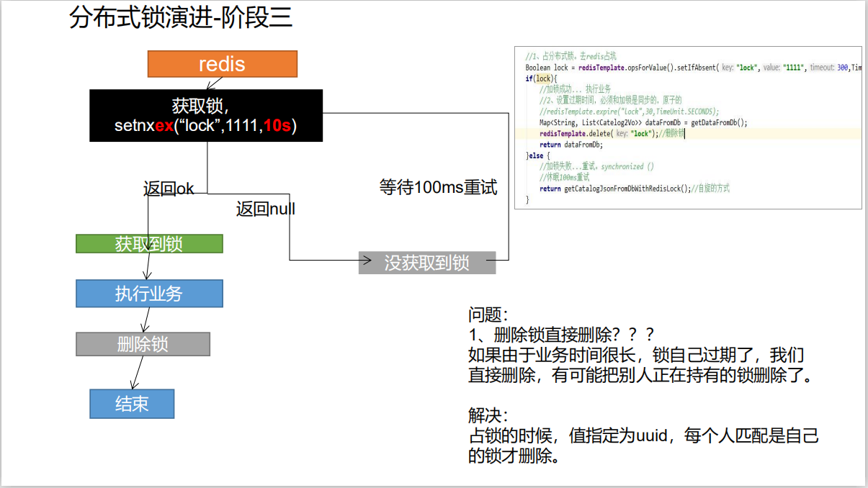Viewport: 868px width, 488px height.
Task: Select the gray 删除锁 step box
Action: 143,343
